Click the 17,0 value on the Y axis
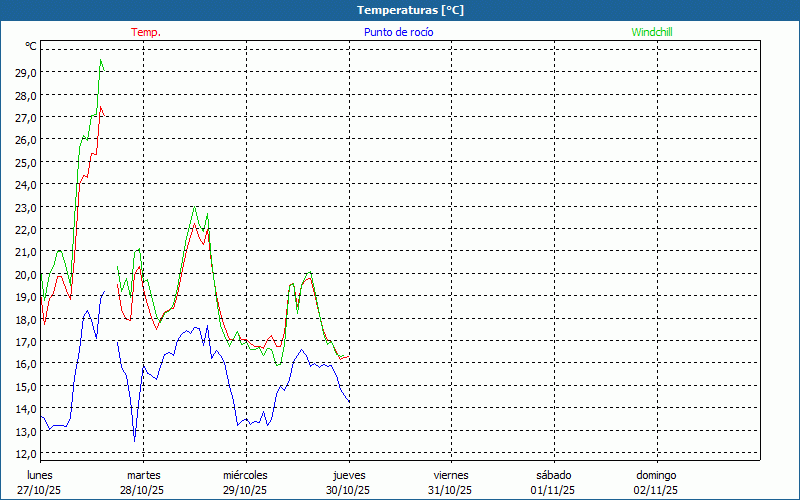Image resolution: width=800 pixels, height=500 pixels. pyautogui.click(x=26, y=341)
